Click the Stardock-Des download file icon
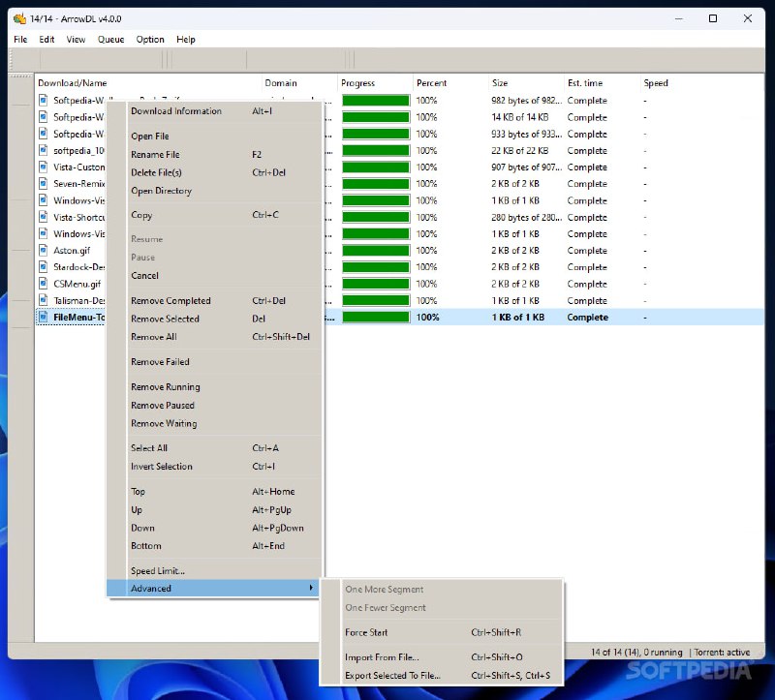Screen dimensions: 775x700 coord(44,267)
